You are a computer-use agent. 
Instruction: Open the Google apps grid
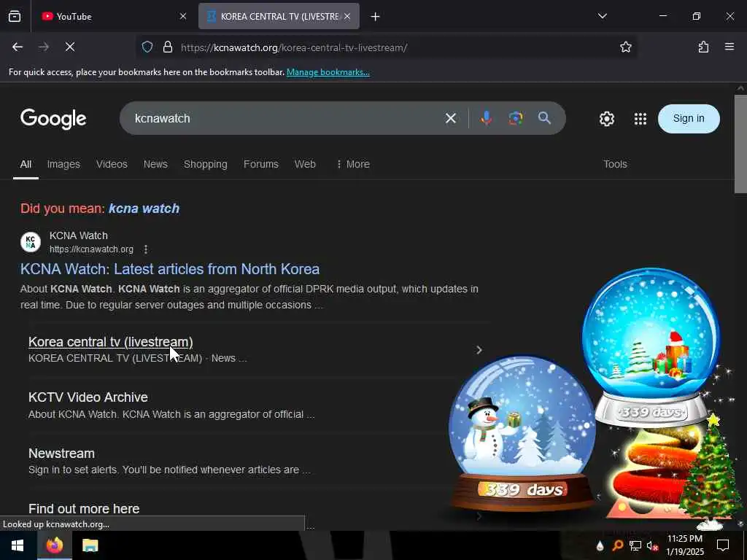pyautogui.click(x=640, y=119)
